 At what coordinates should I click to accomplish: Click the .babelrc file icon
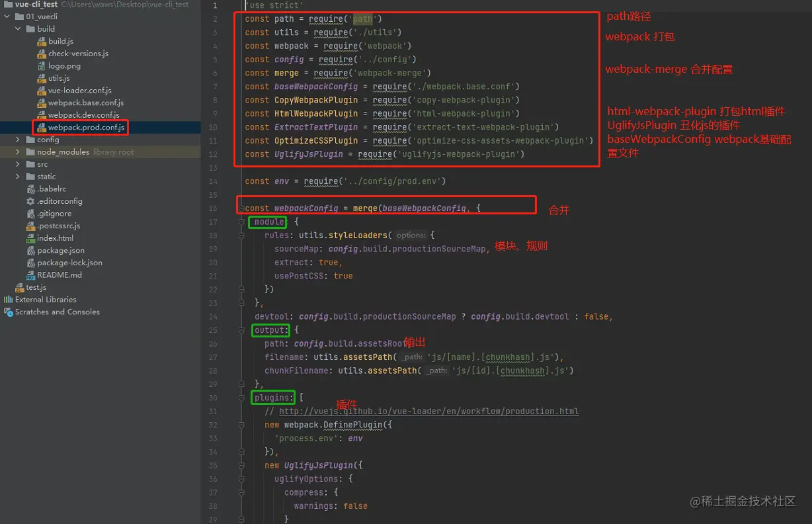(30, 189)
